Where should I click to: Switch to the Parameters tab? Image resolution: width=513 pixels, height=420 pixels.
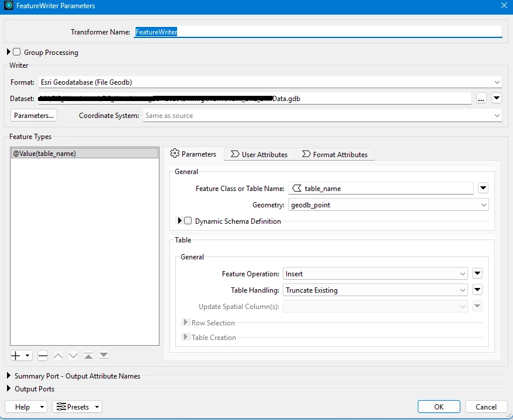[193, 154]
